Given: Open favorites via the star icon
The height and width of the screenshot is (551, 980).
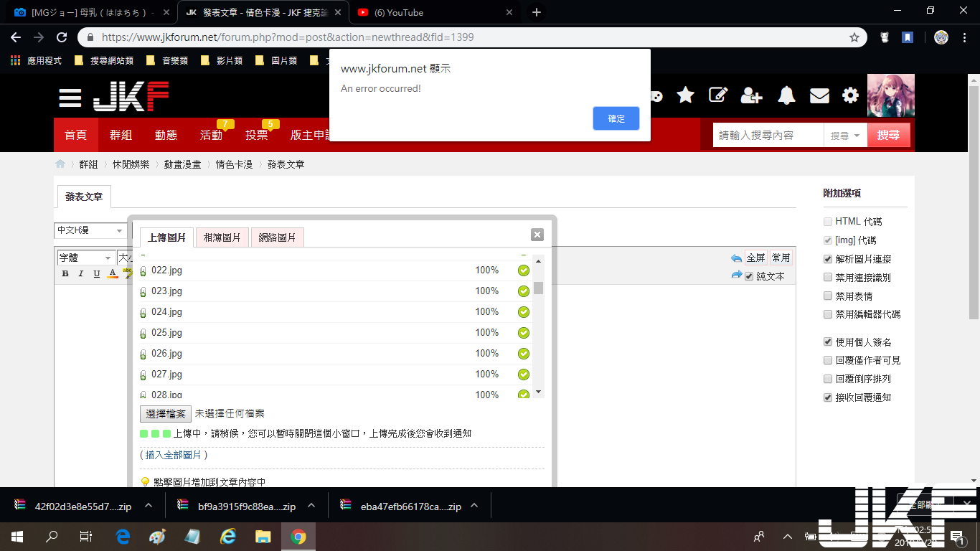Looking at the screenshot, I should 686,95.
